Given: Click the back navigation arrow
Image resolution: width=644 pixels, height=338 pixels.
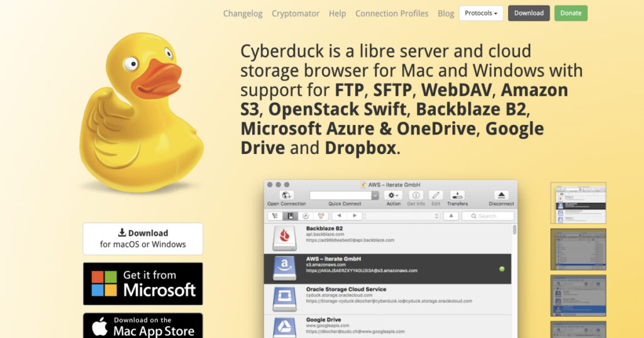Looking at the screenshot, I should 339,215.
